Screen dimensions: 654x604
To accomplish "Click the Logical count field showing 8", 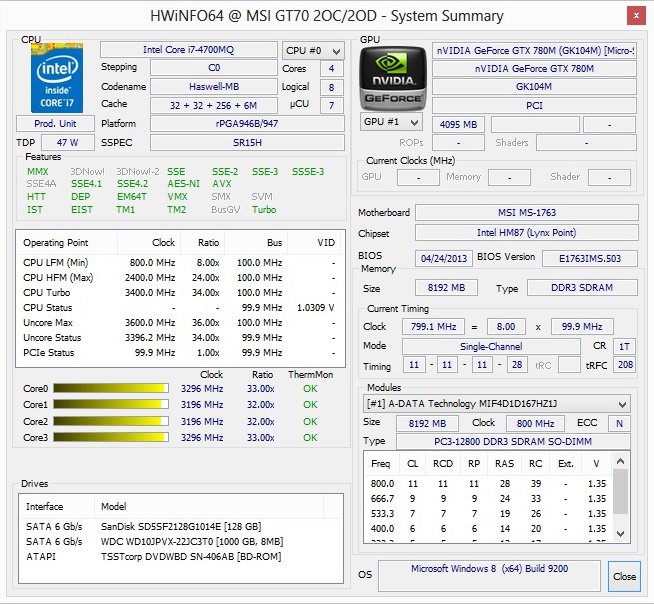I will tap(332, 87).
